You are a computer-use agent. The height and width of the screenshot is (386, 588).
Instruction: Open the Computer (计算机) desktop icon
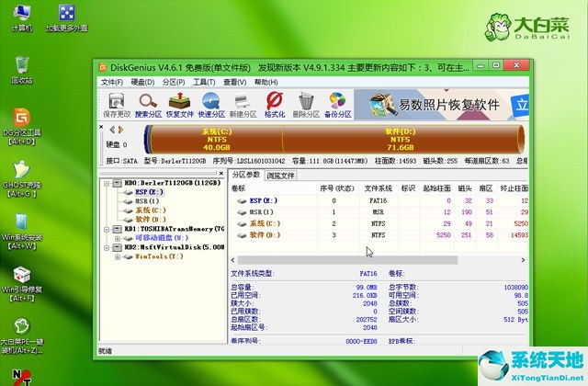click(22, 18)
